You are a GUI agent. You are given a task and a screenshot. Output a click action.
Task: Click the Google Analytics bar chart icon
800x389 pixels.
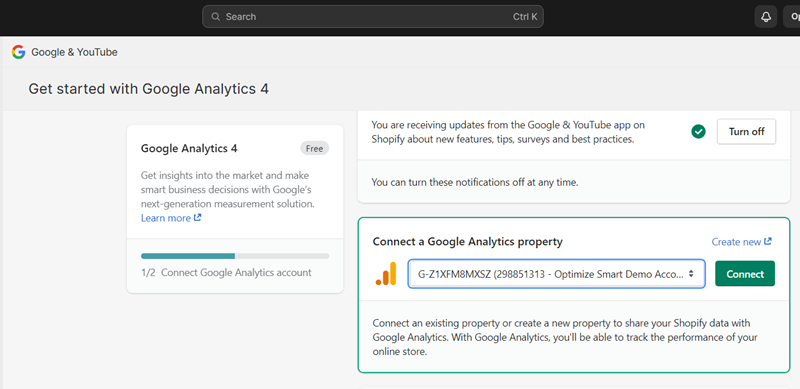click(386, 274)
